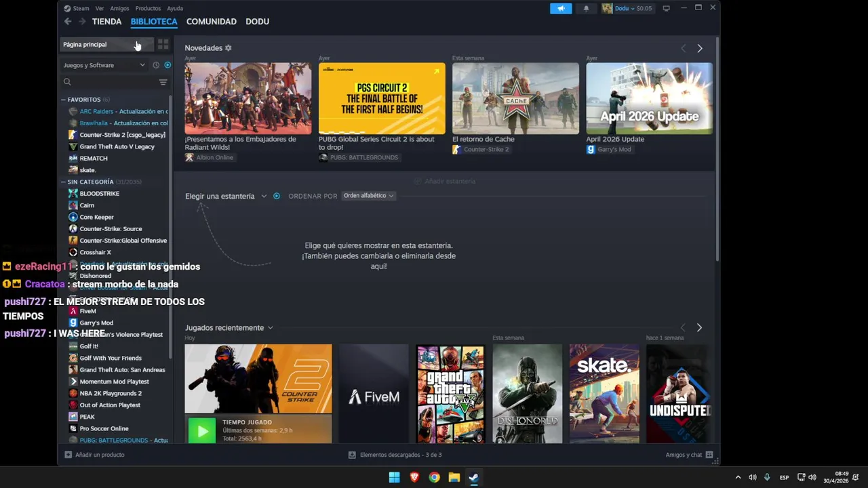The height and width of the screenshot is (488, 868).
Task: Click the Garry's Mod icon in sidebar
Action: pyautogui.click(x=73, y=323)
